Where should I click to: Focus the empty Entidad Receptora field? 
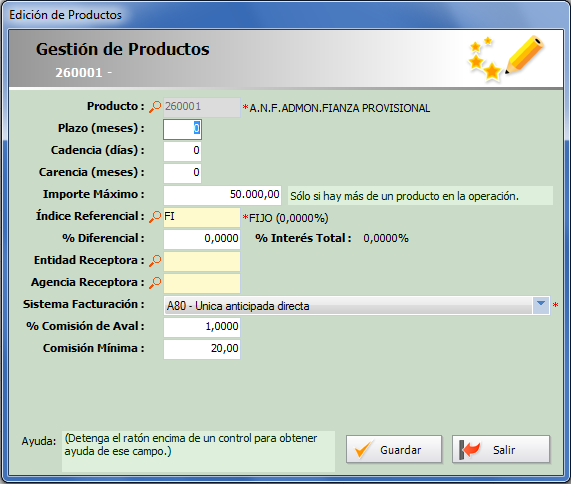click(202, 261)
